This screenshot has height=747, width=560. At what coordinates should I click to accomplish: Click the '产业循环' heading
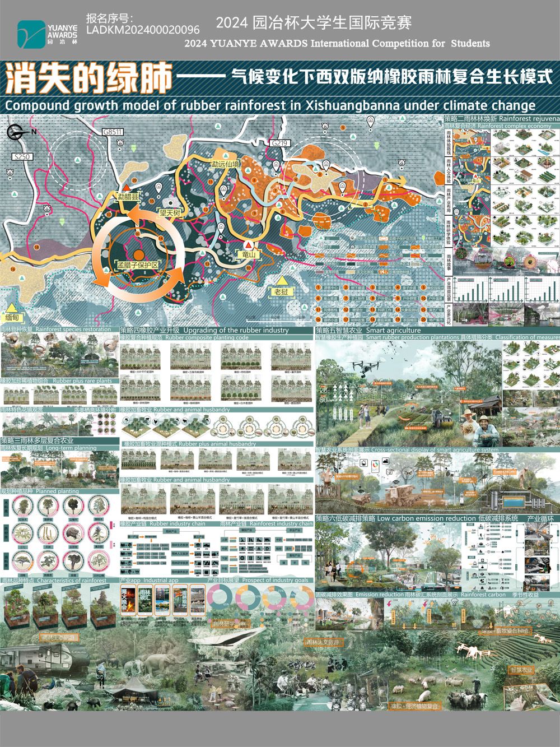tap(540, 519)
